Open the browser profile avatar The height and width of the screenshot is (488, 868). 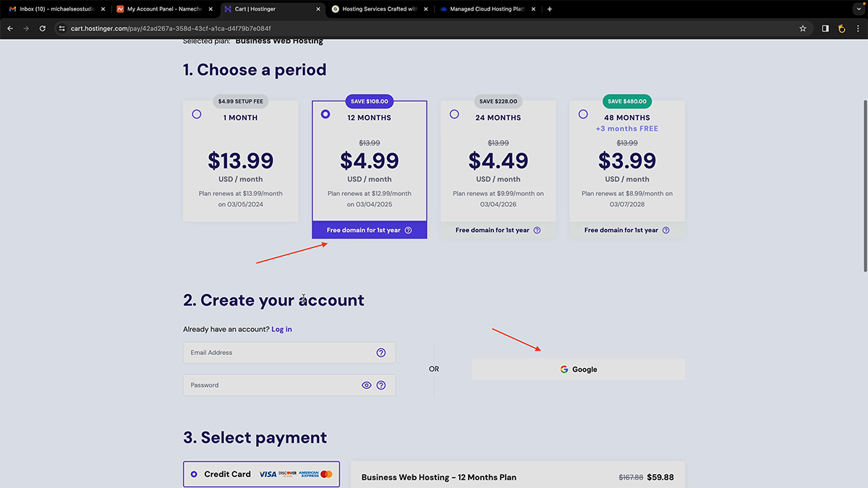[x=842, y=28]
